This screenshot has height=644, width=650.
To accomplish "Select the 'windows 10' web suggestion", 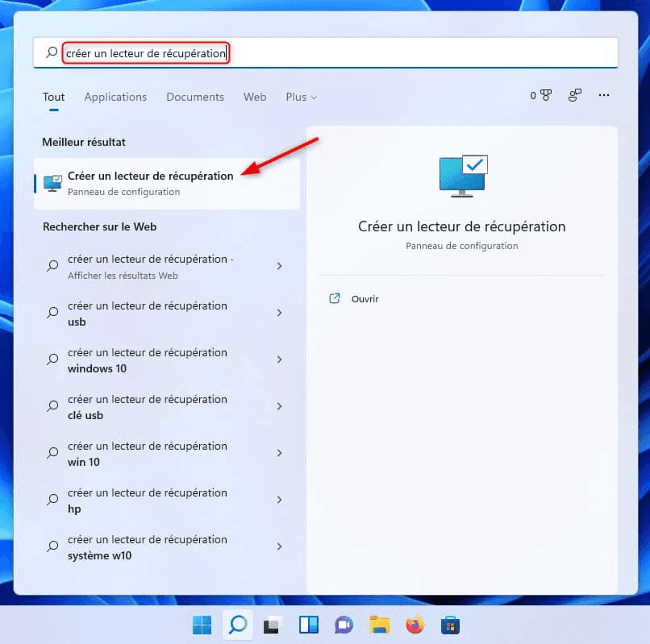I will point(167,360).
